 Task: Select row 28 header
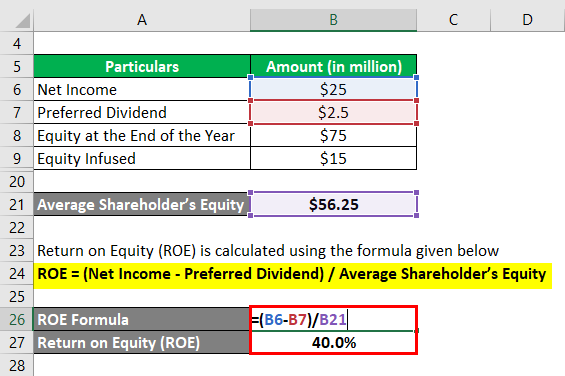pyautogui.click(x=17, y=365)
